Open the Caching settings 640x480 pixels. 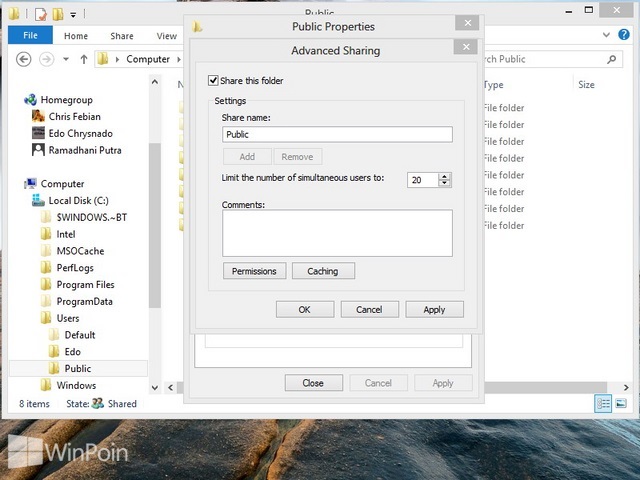point(323,271)
